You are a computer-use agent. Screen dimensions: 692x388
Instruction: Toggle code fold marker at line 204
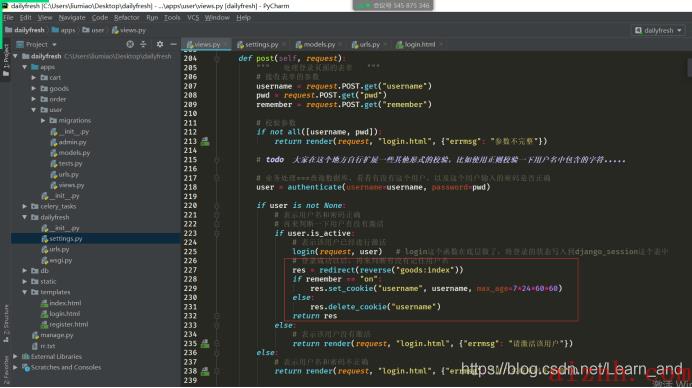pyautogui.click(x=217, y=58)
